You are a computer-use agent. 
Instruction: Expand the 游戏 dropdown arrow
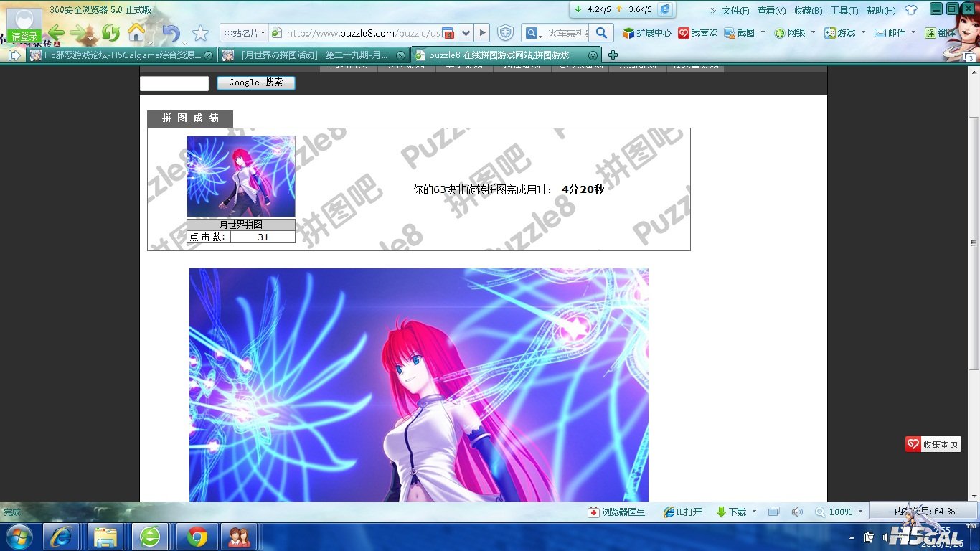pos(863,32)
